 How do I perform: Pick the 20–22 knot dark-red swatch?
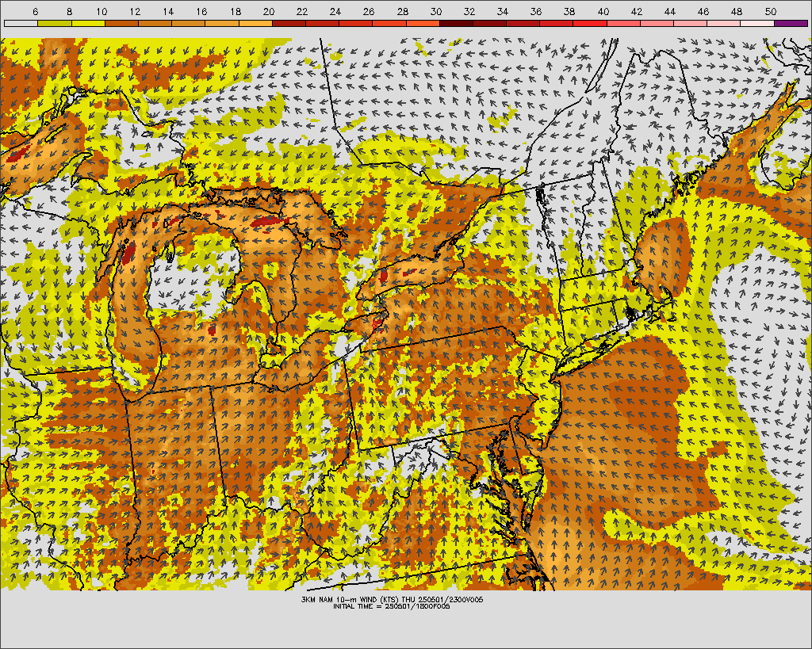click(x=289, y=23)
